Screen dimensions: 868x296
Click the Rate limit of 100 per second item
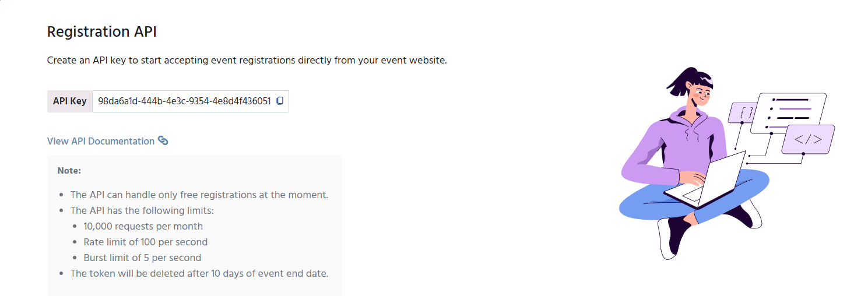click(146, 242)
